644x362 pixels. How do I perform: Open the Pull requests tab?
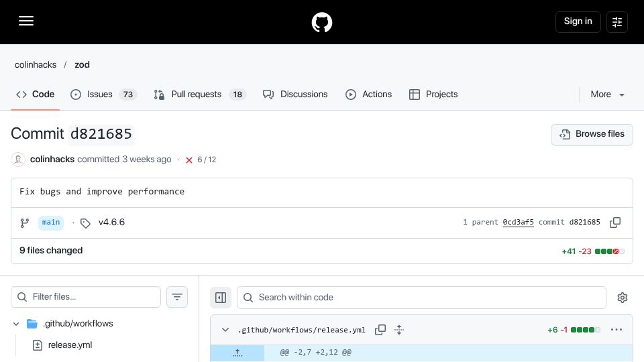[200, 95]
